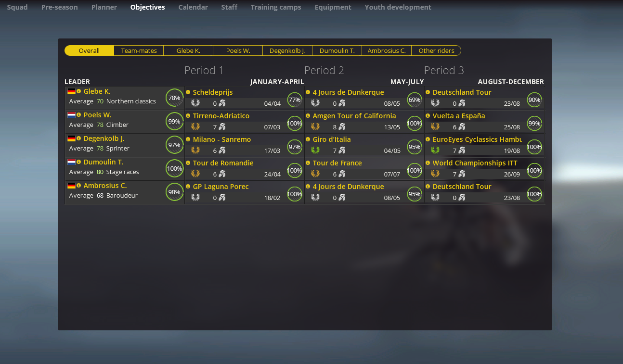Open the Amgen Tour of California race link
This screenshot has height=364, width=623.
tap(354, 116)
